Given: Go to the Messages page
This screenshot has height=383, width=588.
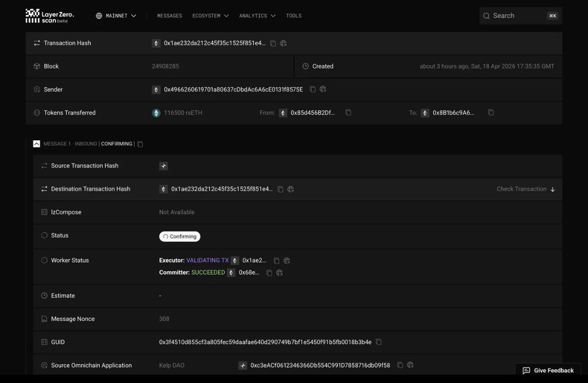Looking at the screenshot, I should coord(169,16).
